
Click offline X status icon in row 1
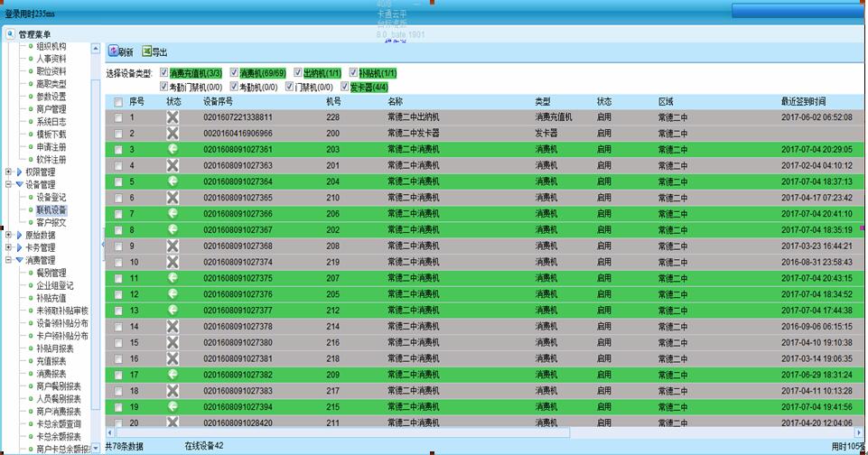pyautogui.click(x=173, y=116)
